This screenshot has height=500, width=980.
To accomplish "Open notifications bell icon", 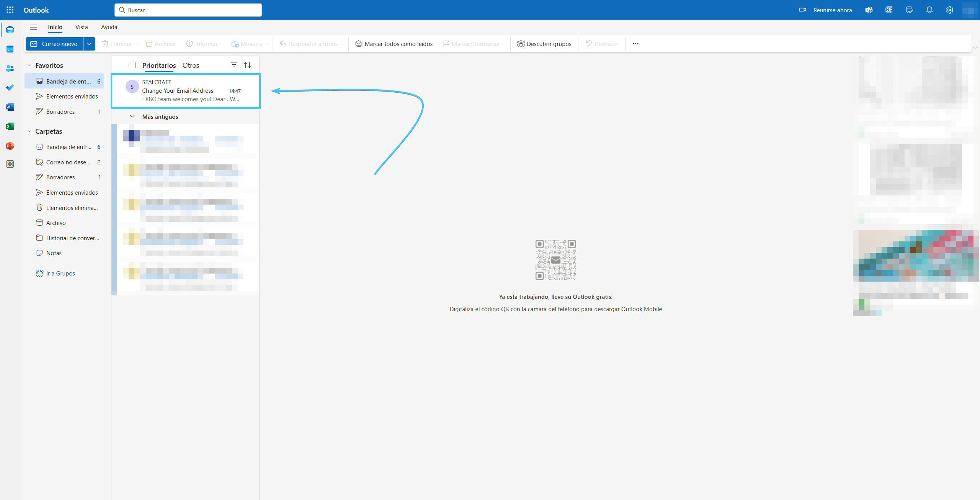I will 929,10.
